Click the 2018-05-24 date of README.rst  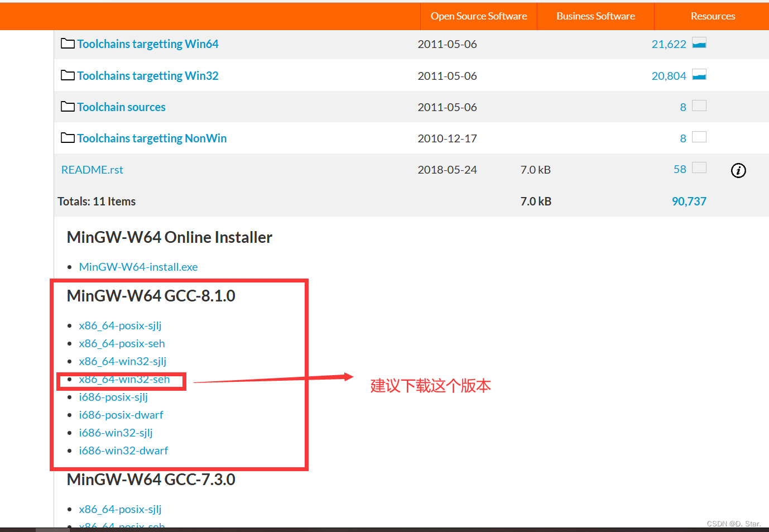pyautogui.click(x=447, y=170)
